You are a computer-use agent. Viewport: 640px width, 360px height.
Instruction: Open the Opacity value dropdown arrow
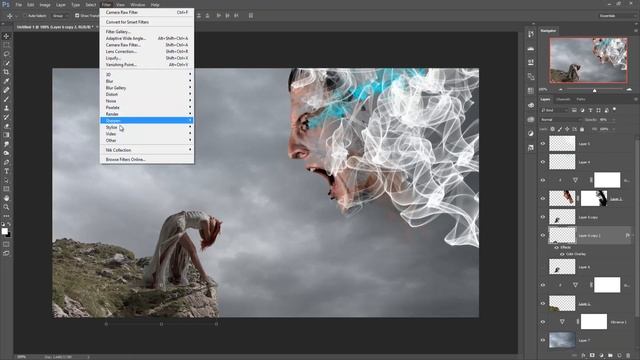(x=613, y=120)
